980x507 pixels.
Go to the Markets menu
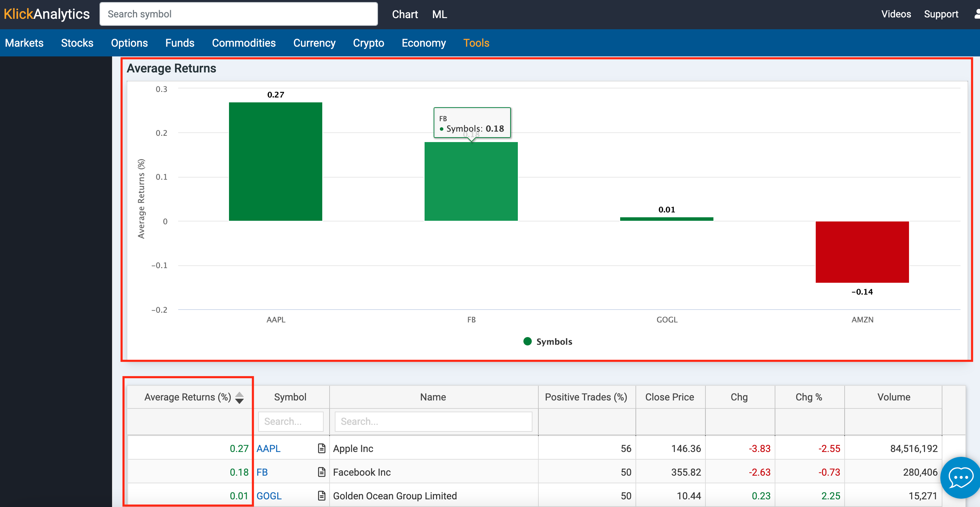click(24, 42)
